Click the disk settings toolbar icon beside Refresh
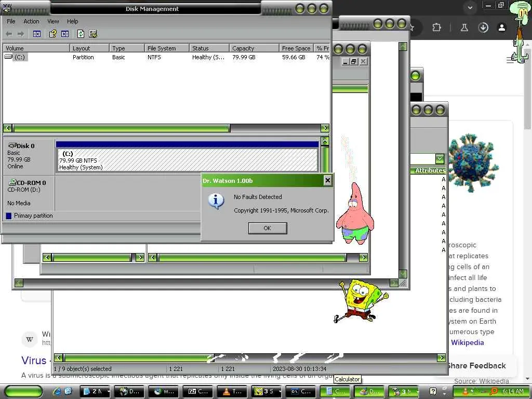 click(93, 34)
